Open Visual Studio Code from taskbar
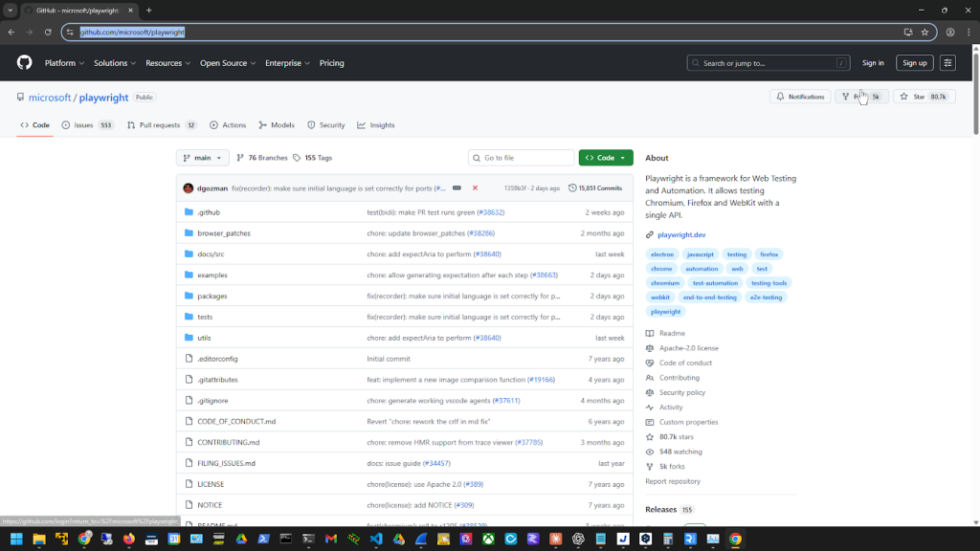The height and width of the screenshot is (551, 980). pyautogui.click(x=375, y=540)
